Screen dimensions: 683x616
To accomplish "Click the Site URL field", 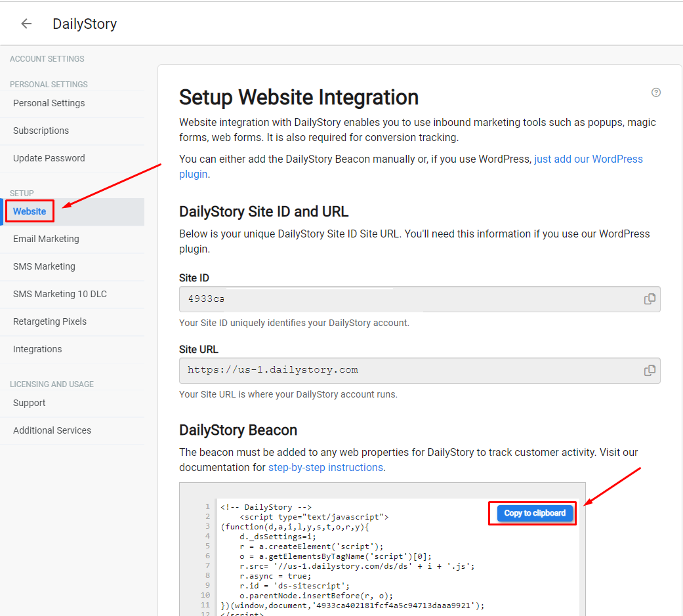I will coord(419,370).
